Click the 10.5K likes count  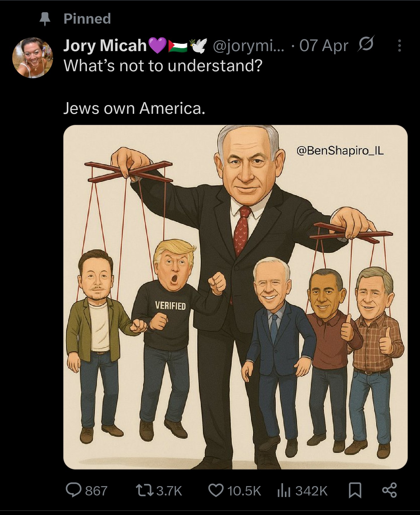pyautogui.click(x=244, y=491)
